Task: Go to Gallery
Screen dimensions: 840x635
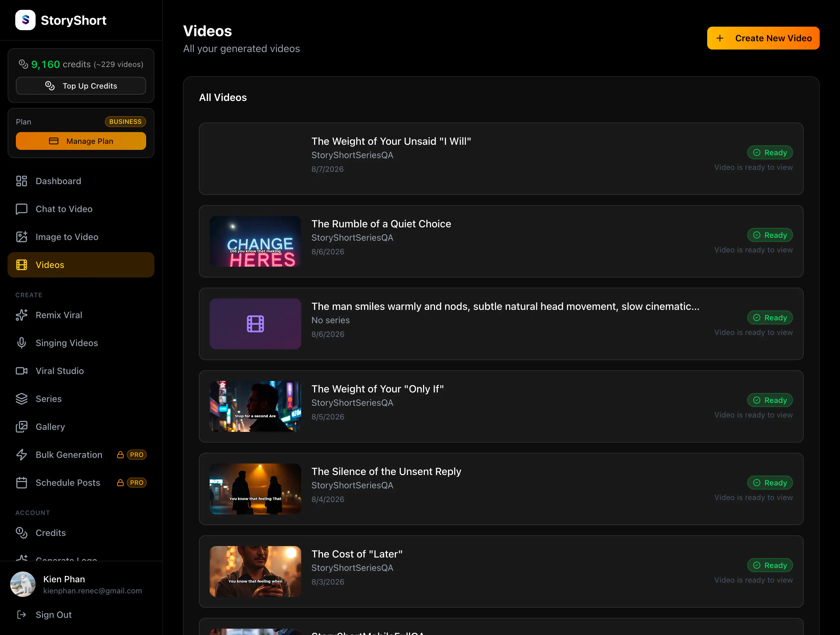Action: [x=81, y=427]
